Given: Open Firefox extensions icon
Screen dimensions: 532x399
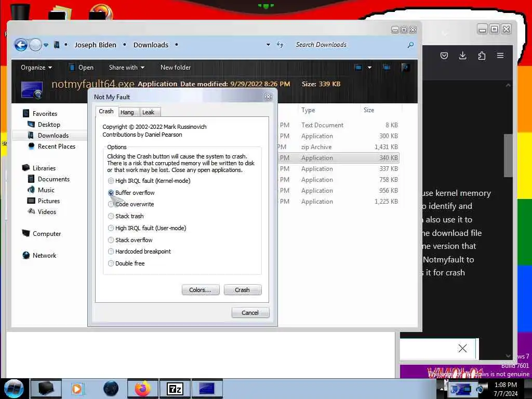Looking at the screenshot, I should (482, 56).
